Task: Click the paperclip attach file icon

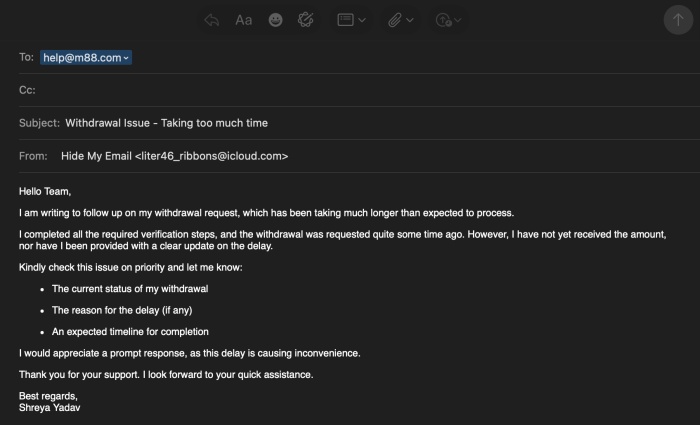Action: (395, 20)
